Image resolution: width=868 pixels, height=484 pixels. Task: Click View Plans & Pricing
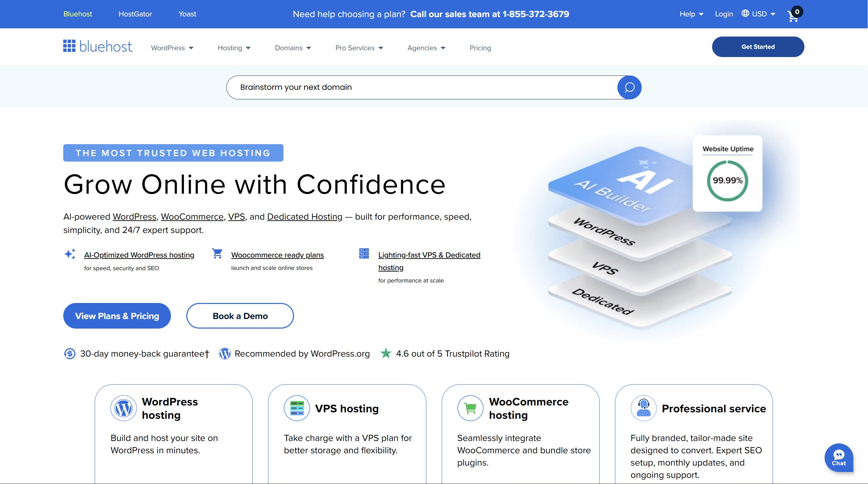[117, 316]
